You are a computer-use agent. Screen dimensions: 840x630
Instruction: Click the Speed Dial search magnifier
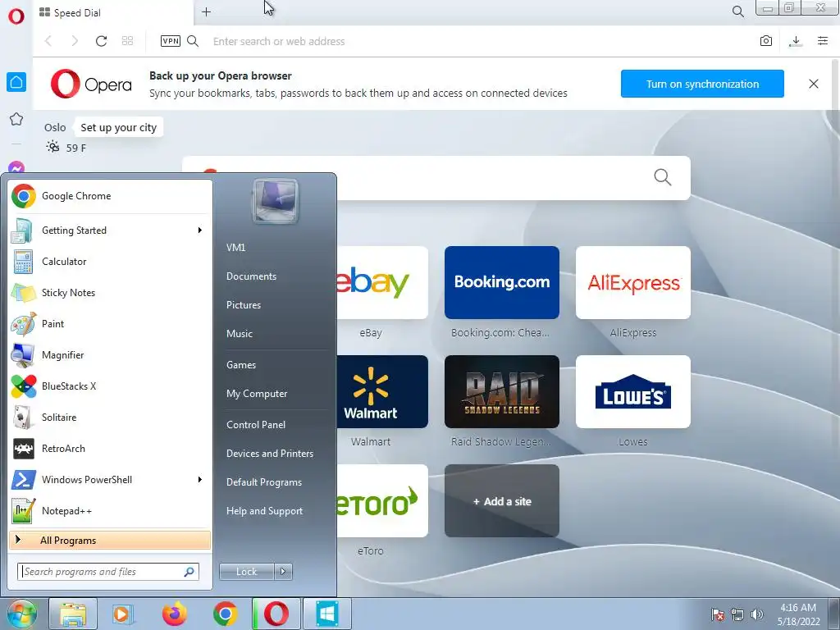pos(663,177)
